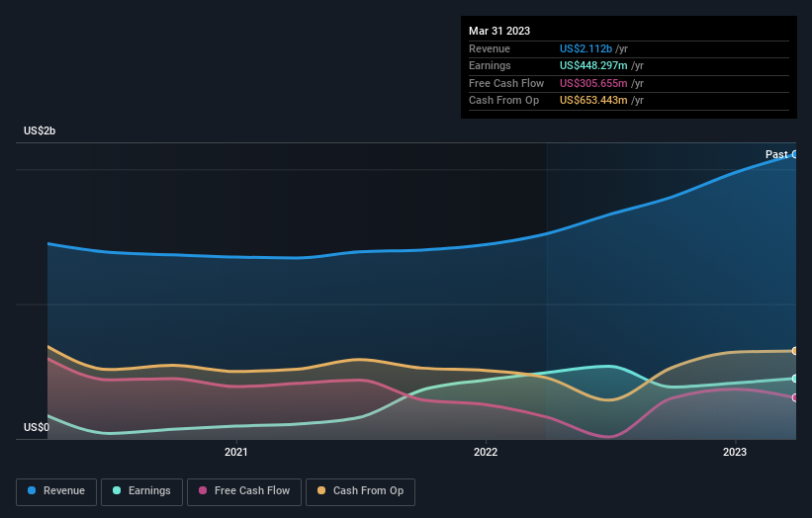Image resolution: width=812 pixels, height=518 pixels.
Task: Click the 2023 x-axis label
Action: [735, 452]
